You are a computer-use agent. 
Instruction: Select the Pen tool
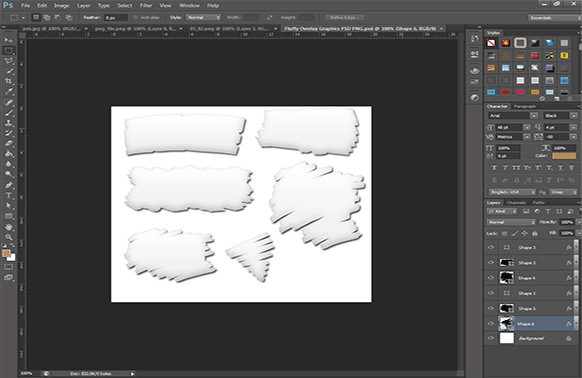click(x=9, y=185)
